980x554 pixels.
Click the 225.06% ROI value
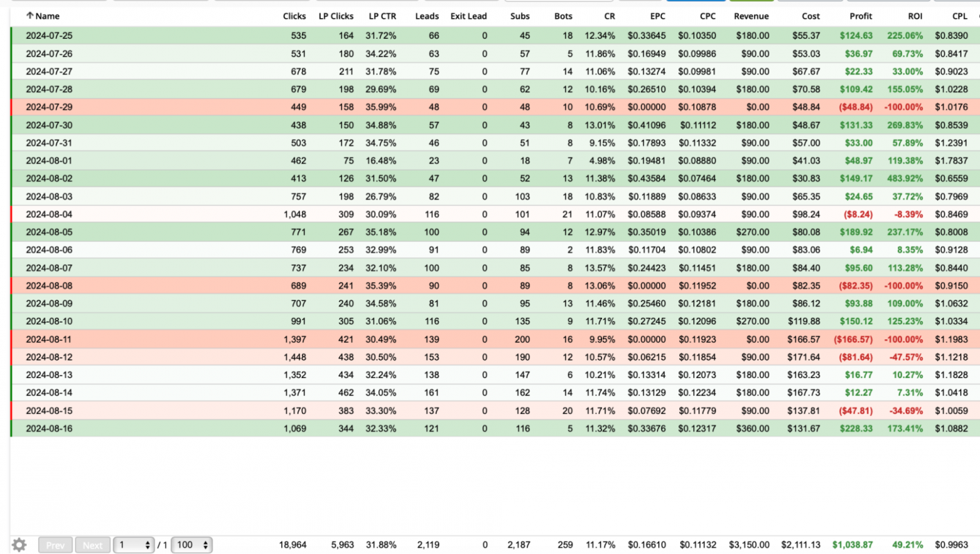tap(905, 36)
